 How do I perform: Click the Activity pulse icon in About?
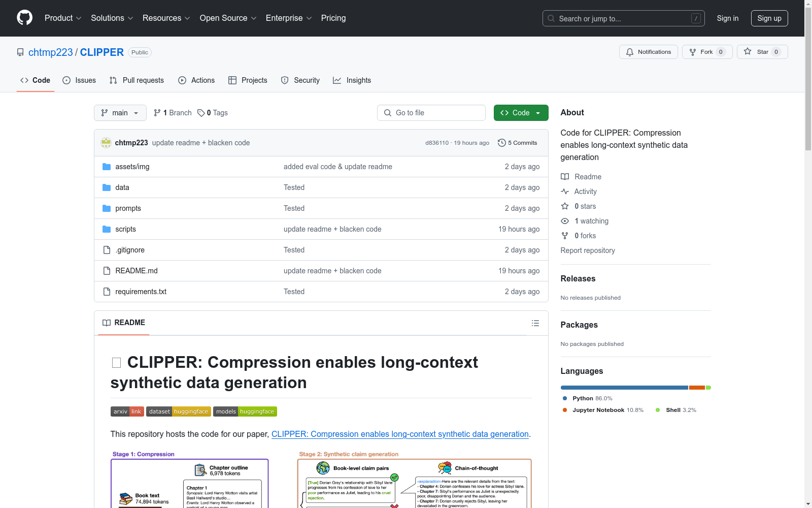[565, 192]
